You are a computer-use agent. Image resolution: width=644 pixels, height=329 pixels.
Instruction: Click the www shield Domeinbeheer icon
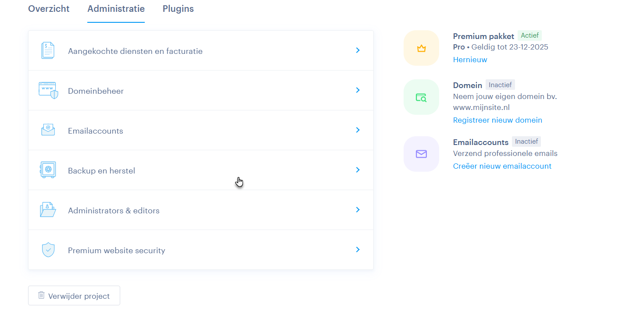pyautogui.click(x=48, y=91)
